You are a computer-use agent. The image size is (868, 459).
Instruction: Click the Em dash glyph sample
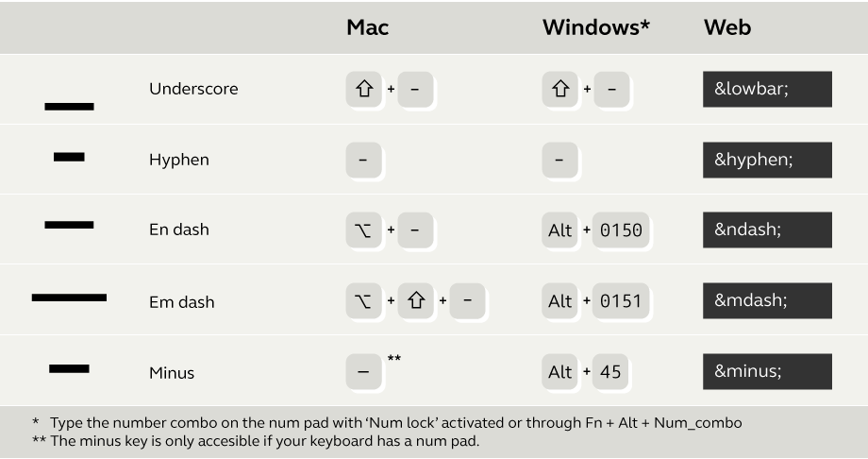69,297
